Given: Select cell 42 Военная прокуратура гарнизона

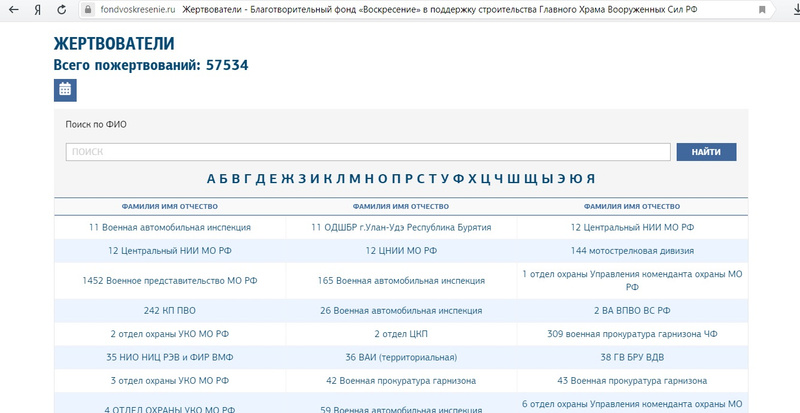Looking at the screenshot, I should [401, 381].
